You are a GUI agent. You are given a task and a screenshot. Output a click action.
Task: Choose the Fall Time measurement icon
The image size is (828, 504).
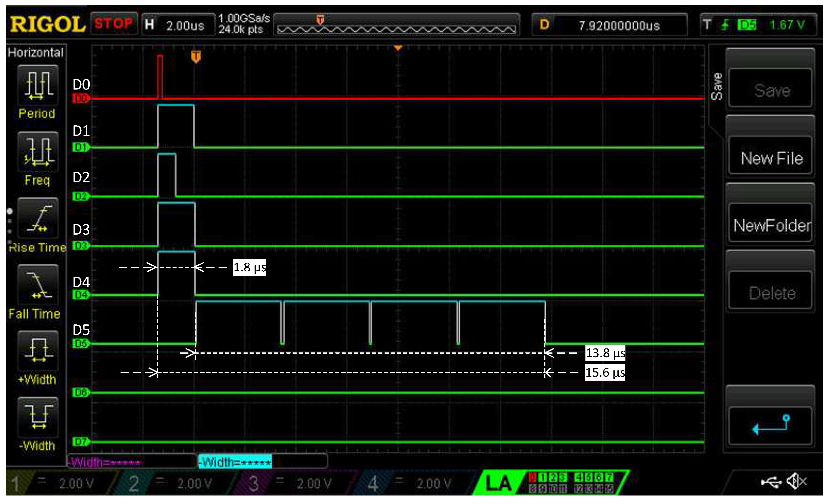pyautogui.click(x=38, y=285)
